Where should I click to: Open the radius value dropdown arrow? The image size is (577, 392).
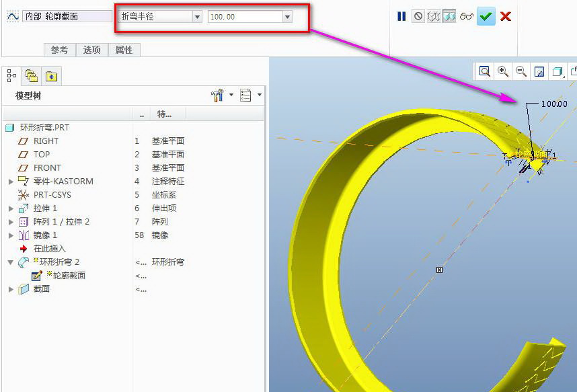pyautogui.click(x=288, y=17)
